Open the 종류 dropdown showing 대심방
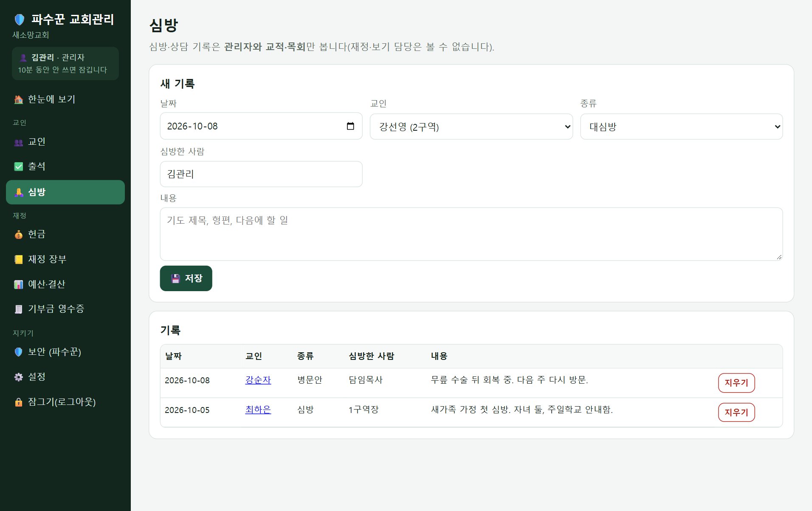The height and width of the screenshot is (511, 812). pyautogui.click(x=681, y=126)
